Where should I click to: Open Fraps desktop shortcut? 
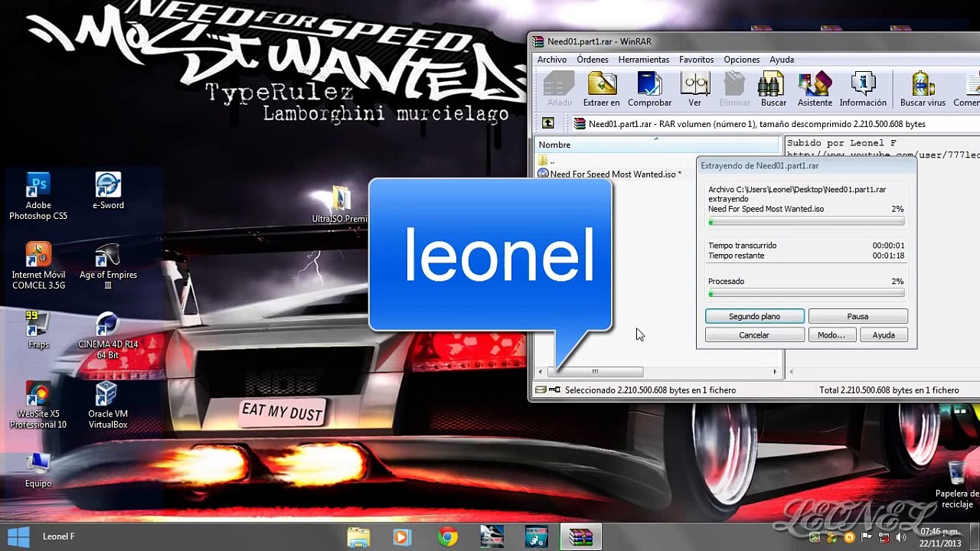click(x=38, y=331)
